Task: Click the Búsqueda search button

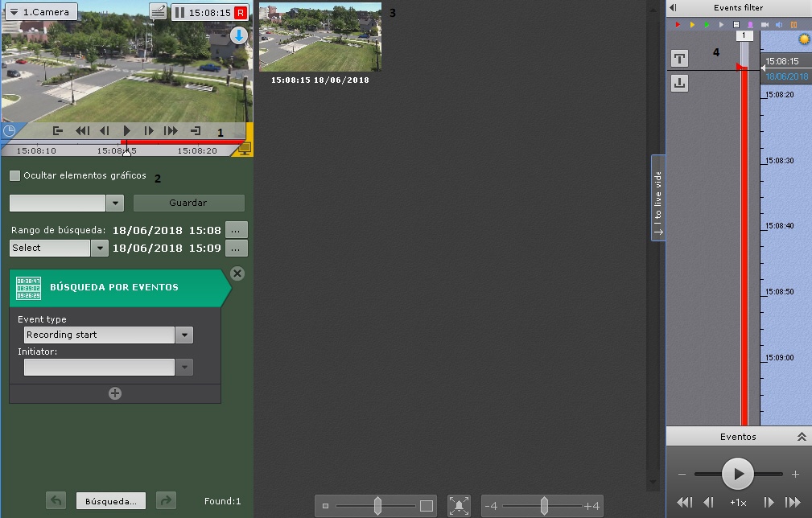Action: (x=111, y=500)
